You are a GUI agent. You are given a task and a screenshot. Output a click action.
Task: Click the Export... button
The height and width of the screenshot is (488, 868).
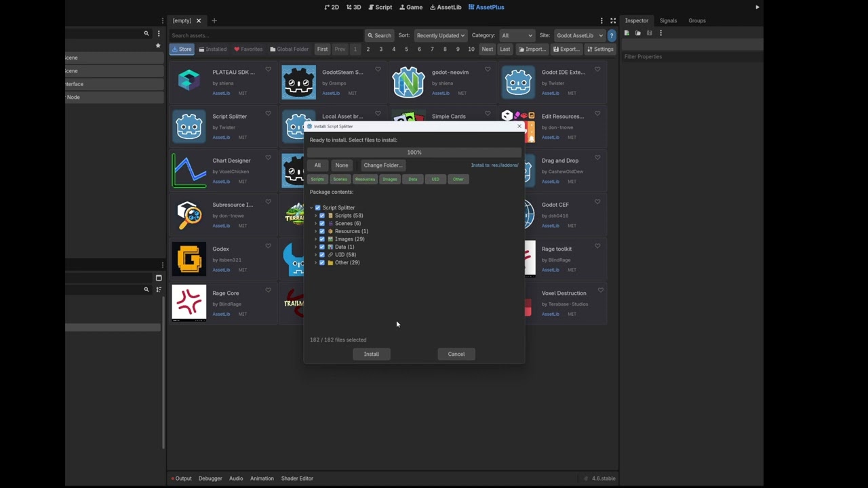(566, 49)
